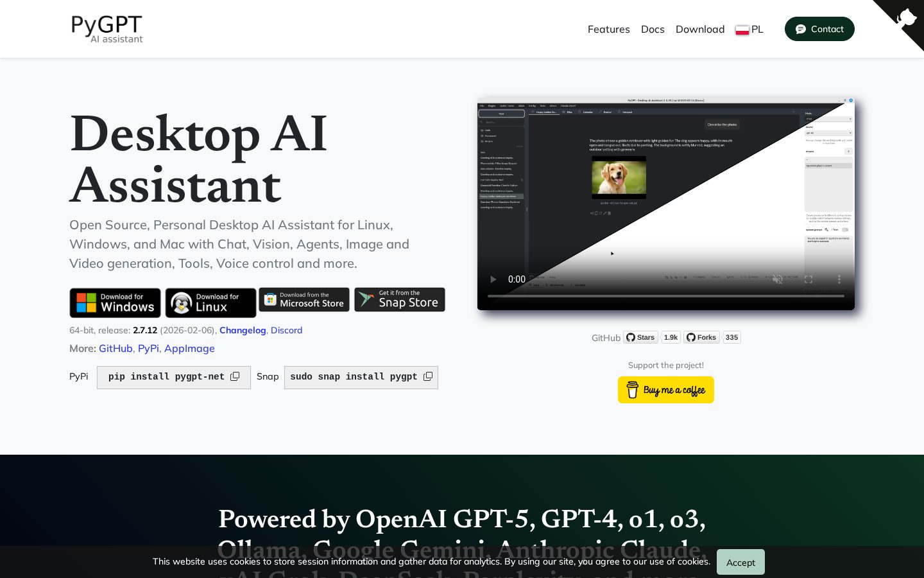The width and height of the screenshot is (924, 578).
Task: Click Download for Linux badge
Action: click(x=210, y=302)
